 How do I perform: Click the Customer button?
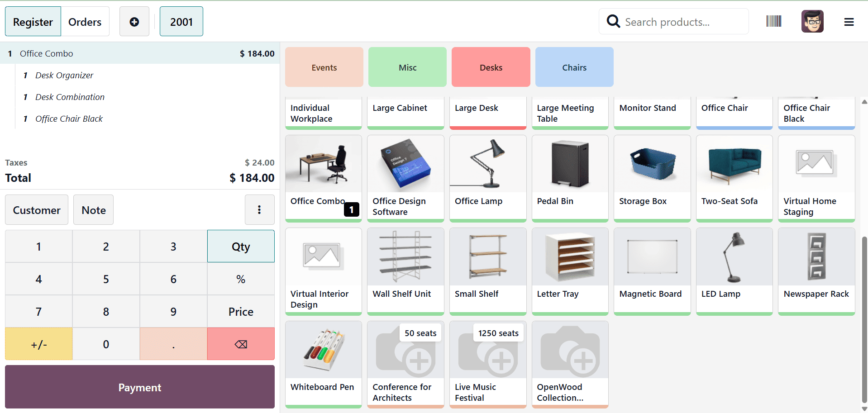click(37, 210)
